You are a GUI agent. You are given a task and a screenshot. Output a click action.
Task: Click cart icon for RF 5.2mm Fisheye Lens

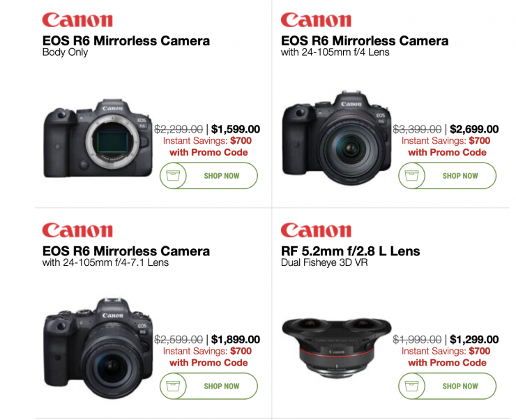(411, 386)
